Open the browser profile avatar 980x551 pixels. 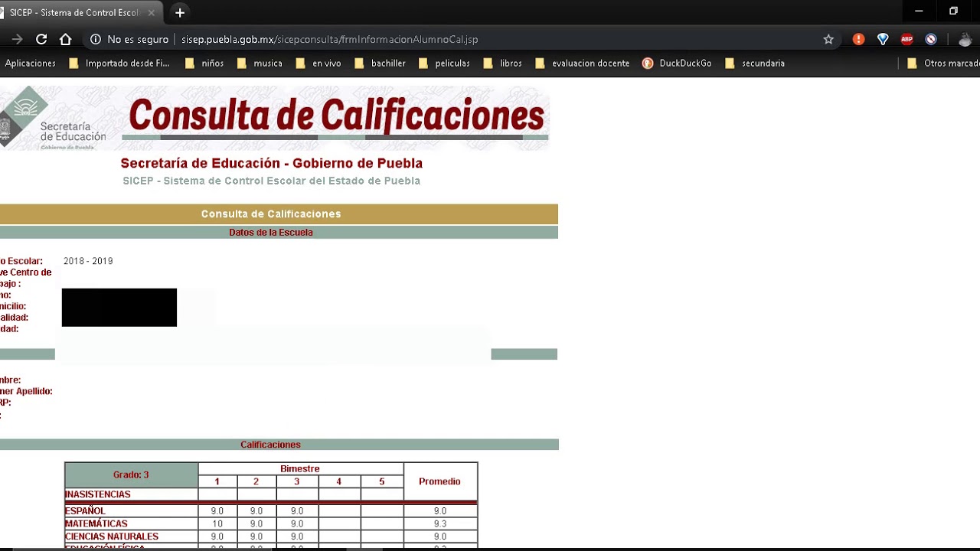965,39
